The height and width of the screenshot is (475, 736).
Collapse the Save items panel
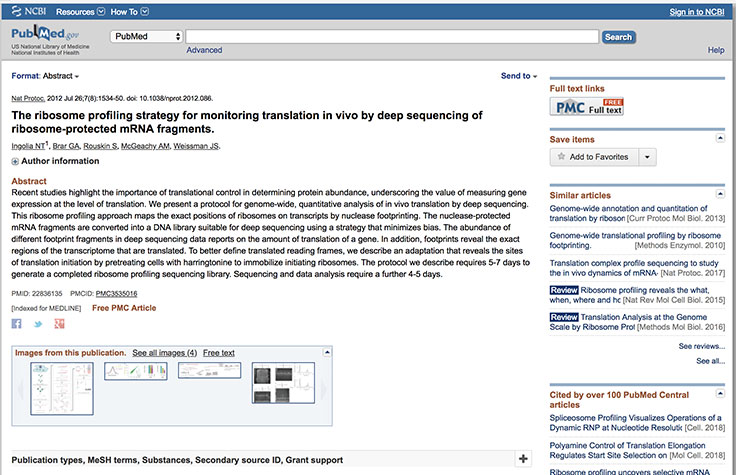(722, 140)
